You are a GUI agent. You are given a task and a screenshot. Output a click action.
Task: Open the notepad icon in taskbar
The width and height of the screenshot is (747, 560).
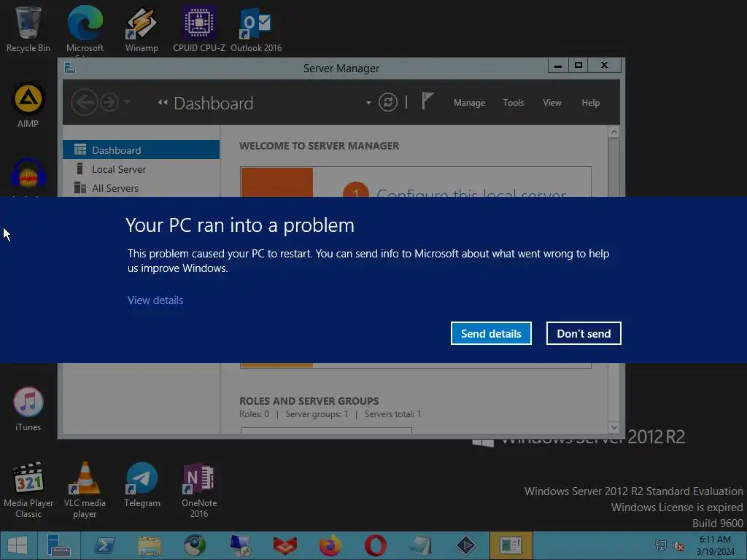[421, 545]
